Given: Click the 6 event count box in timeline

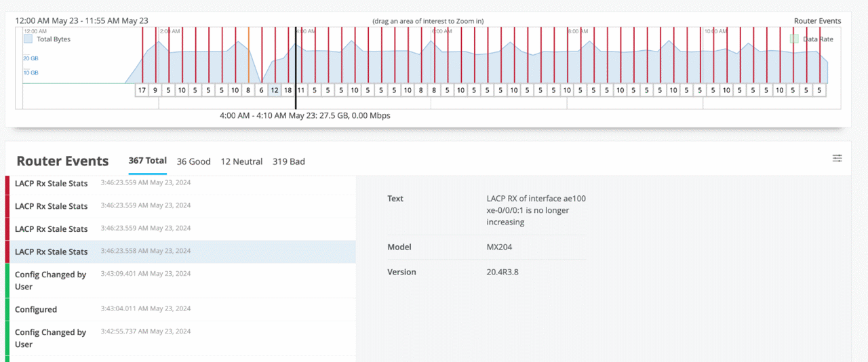Looking at the screenshot, I should (261, 90).
